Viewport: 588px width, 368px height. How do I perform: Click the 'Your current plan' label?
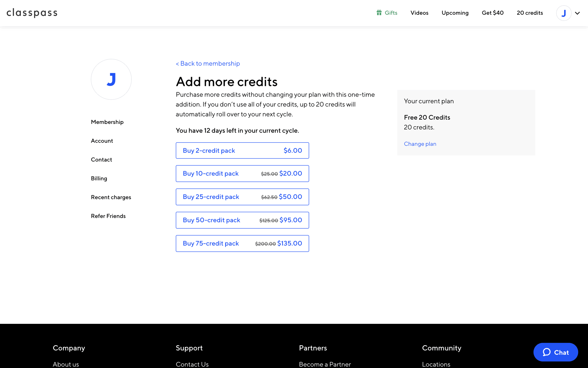[429, 101]
